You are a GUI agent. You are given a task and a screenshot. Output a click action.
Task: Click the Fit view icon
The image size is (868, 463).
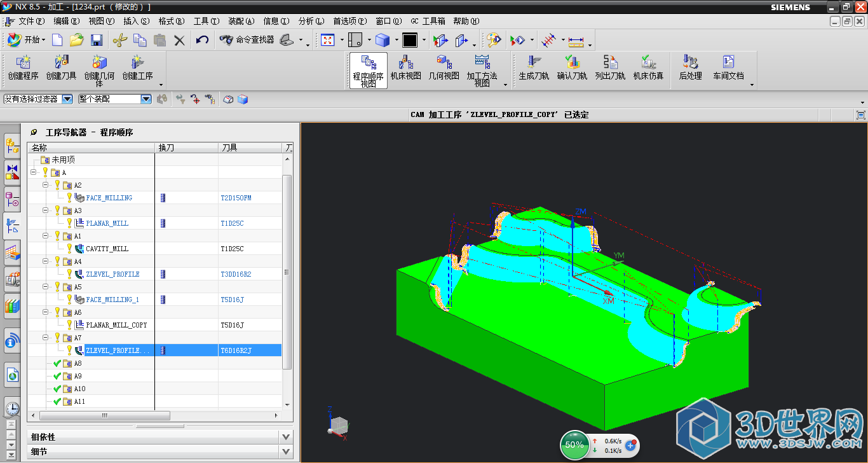[327, 40]
